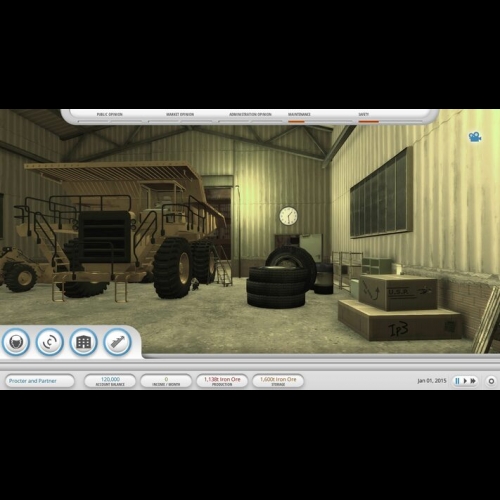Click the blue camera view icon
Image resolution: width=500 pixels, height=500 pixels.
tap(475, 137)
